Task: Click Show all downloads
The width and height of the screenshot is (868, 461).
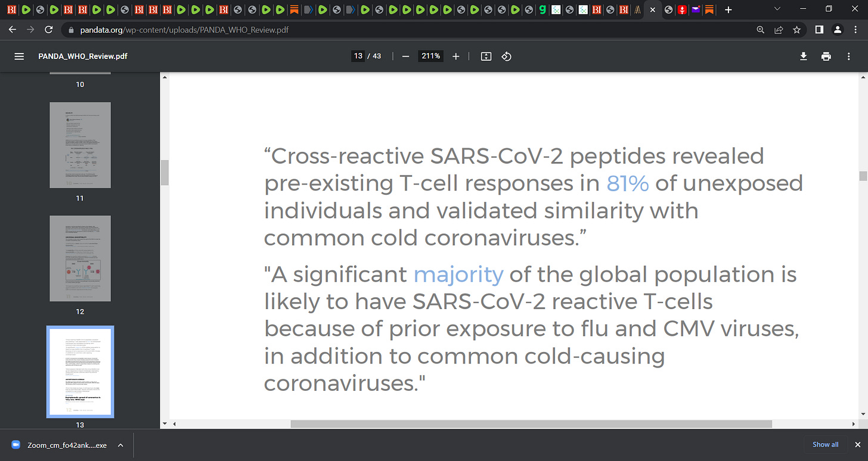Action: tap(826, 444)
